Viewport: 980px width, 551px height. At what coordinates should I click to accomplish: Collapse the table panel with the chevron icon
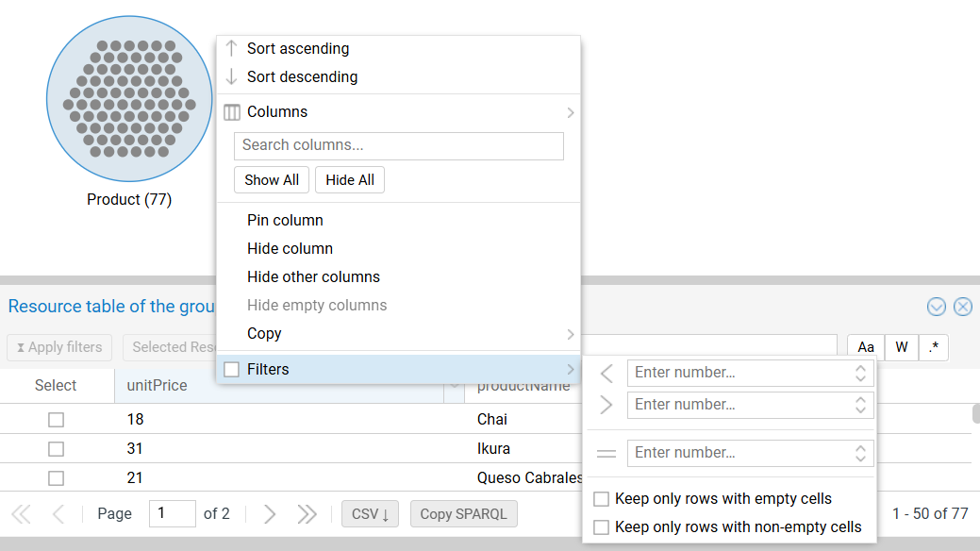[936, 306]
